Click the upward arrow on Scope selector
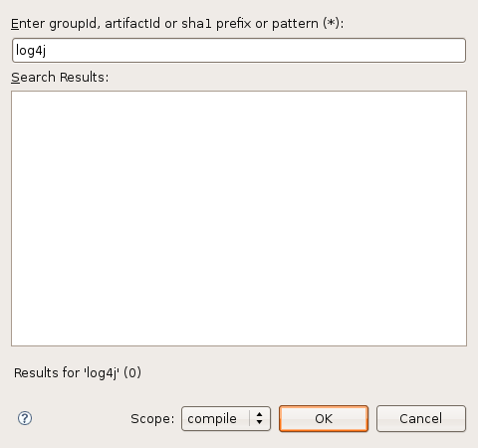This screenshot has width=478, height=448. click(x=260, y=414)
